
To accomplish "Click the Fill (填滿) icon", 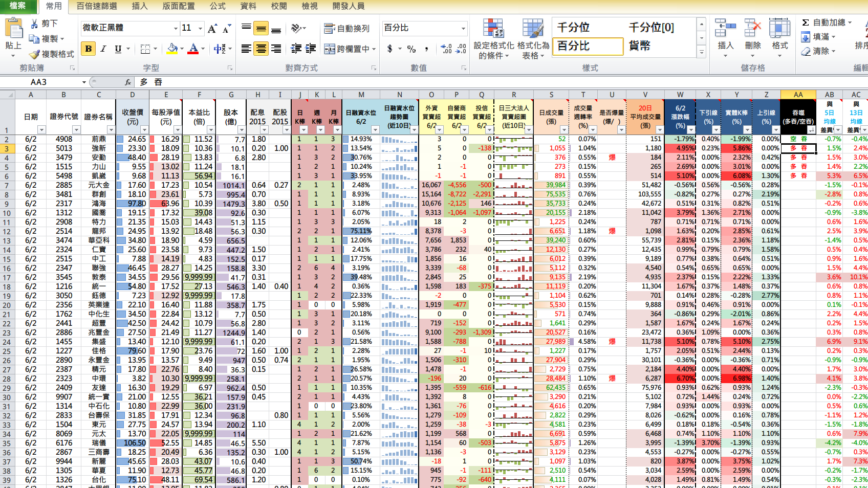I will [x=806, y=37].
